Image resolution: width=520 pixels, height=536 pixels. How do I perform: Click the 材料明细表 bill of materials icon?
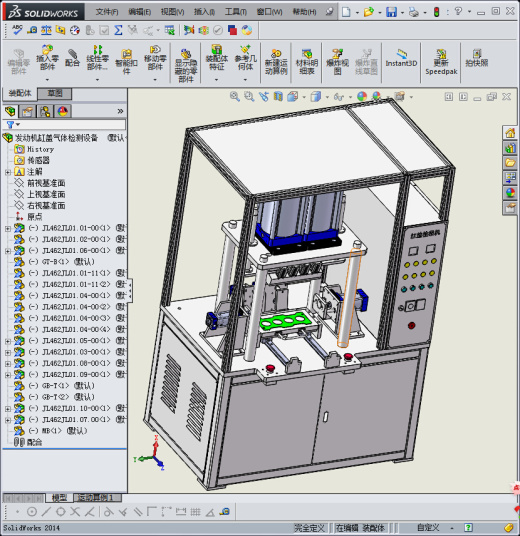[307, 62]
